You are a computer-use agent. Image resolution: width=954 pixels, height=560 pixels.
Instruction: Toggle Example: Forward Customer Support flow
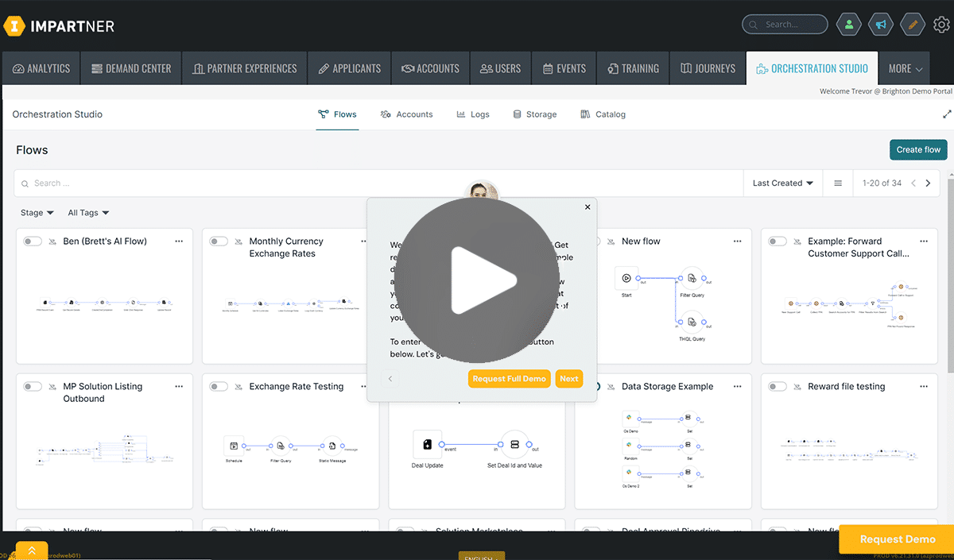point(778,241)
